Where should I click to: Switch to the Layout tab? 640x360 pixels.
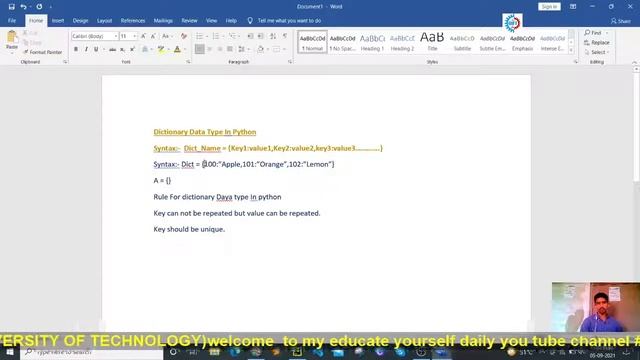click(x=104, y=20)
